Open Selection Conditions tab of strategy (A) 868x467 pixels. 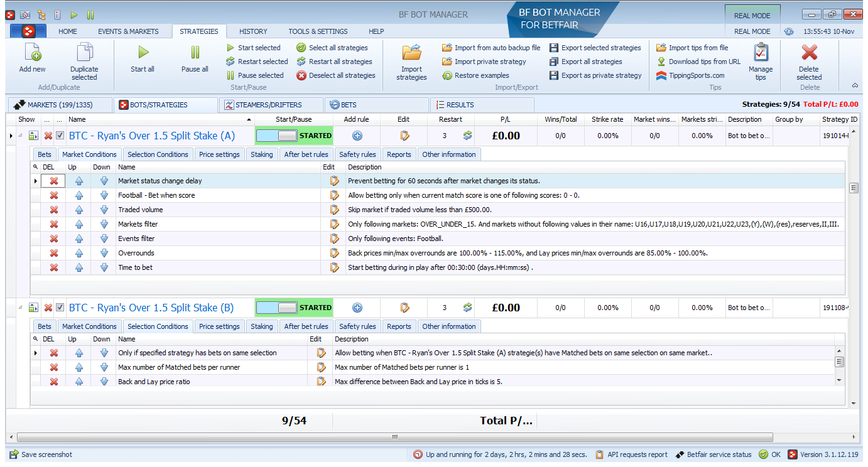[158, 154]
